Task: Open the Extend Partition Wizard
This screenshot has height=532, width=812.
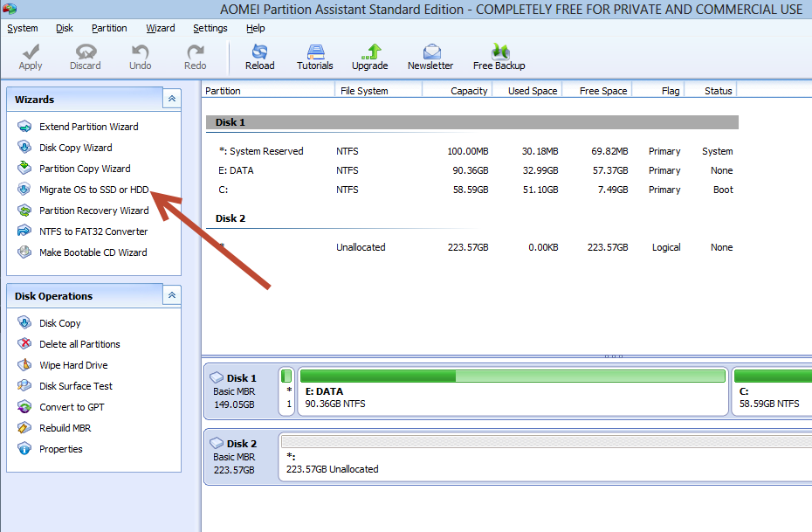Action: point(88,127)
